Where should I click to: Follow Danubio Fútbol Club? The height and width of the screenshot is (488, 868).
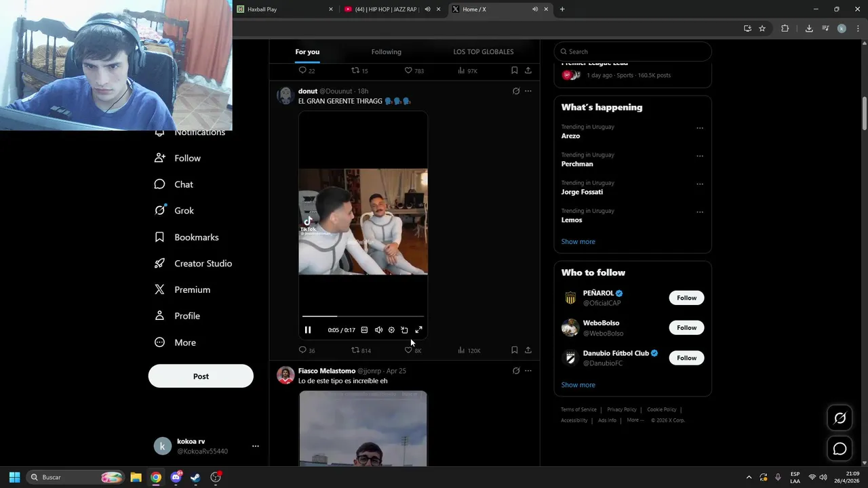pos(686,358)
